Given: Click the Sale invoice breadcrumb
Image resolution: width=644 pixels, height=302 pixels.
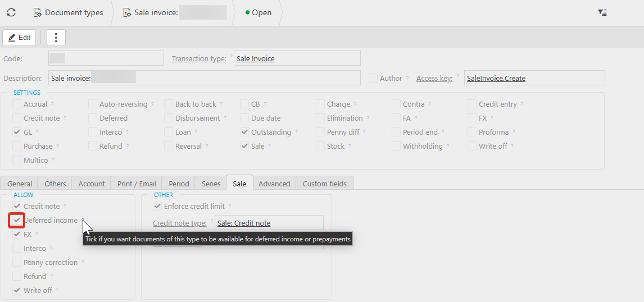Looking at the screenshot, I should 175,13.
